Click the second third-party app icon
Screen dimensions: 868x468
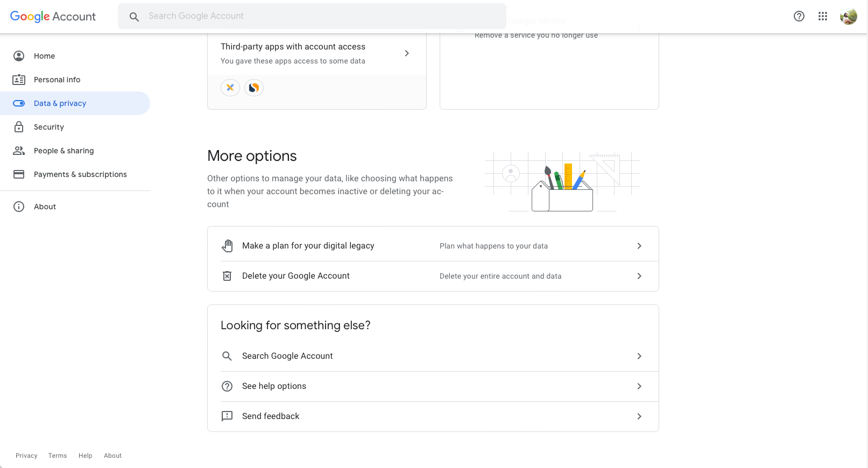click(253, 87)
